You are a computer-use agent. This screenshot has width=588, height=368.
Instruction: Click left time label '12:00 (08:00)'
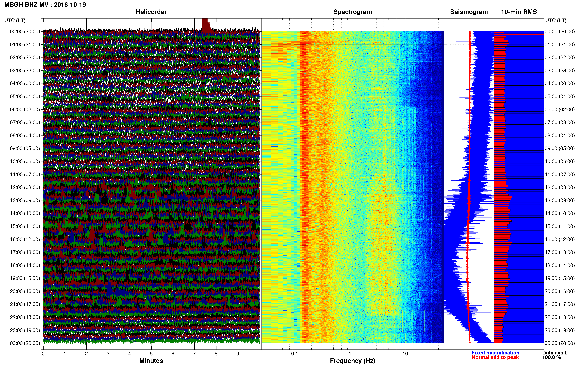(25, 187)
